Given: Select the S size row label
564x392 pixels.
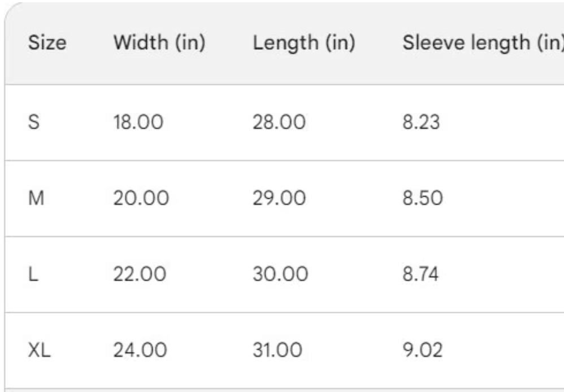Looking at the screenshot, I should pos(33,122).
